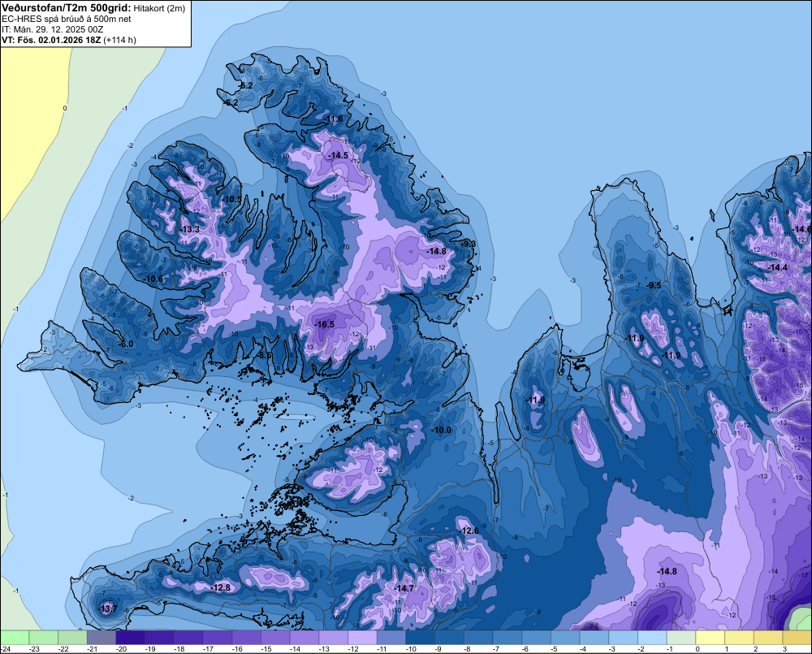Select the -11.6 temperature label

coord(333,119)
